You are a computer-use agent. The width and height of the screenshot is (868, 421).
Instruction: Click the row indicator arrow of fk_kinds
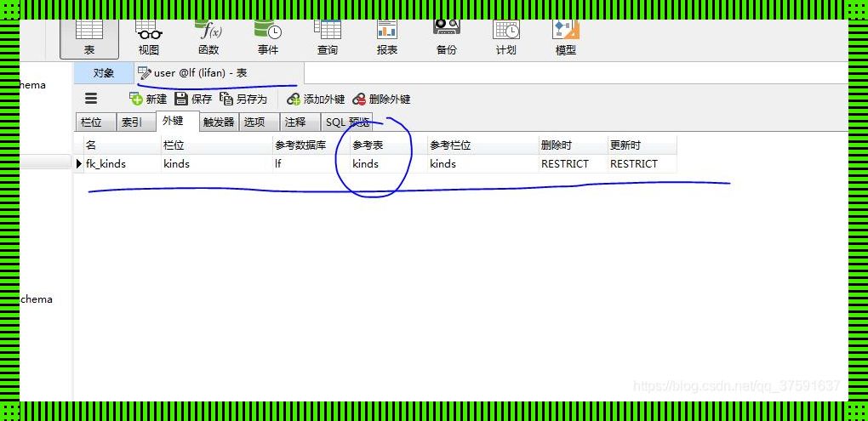click(78, 164)
